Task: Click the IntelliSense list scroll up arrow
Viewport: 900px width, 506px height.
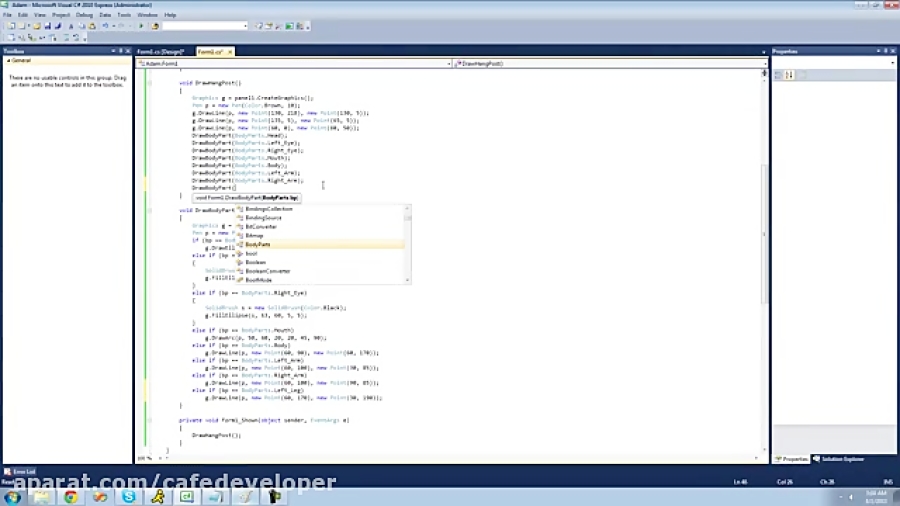Action: (x=408, y=208)
